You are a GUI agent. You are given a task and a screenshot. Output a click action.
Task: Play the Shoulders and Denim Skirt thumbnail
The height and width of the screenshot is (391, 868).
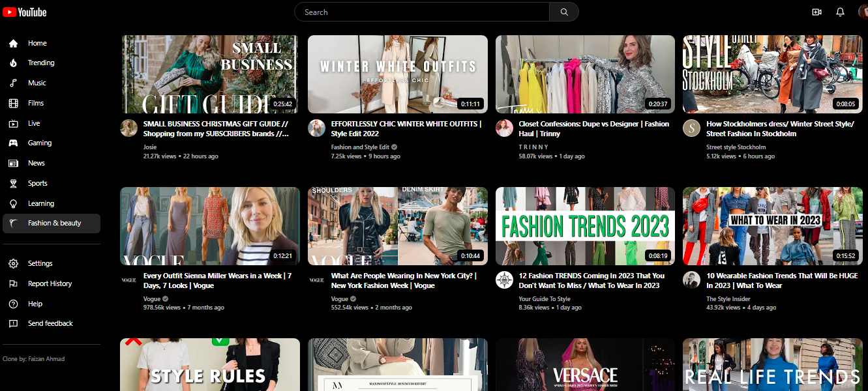398,226
